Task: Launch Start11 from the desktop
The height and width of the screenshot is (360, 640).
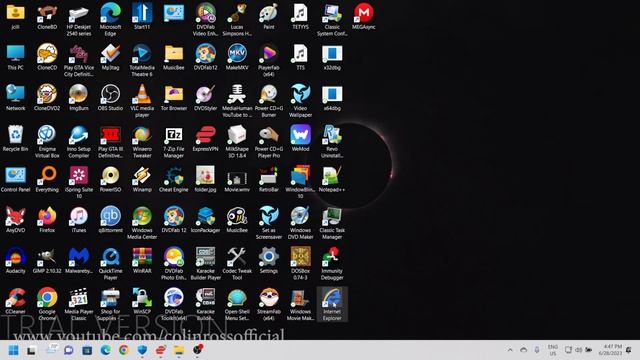Action: 142,17
